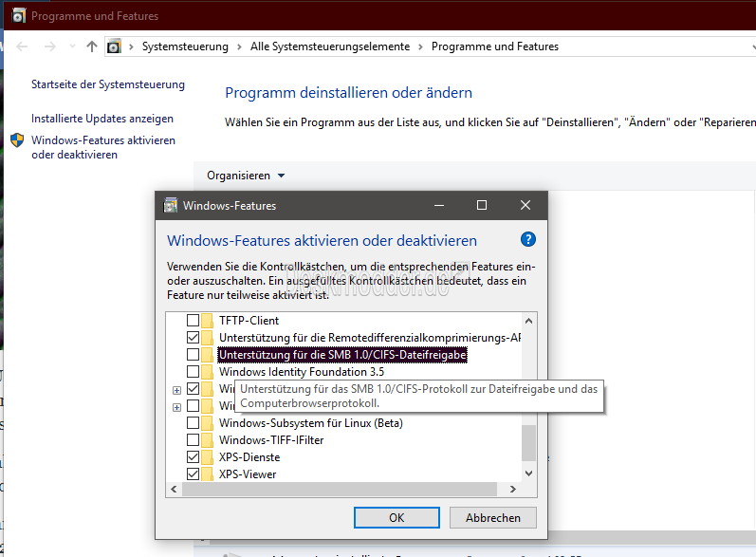Open the recent locations dropdown arrow
Viewport: 756px width, 557px height.
(72, 46)
